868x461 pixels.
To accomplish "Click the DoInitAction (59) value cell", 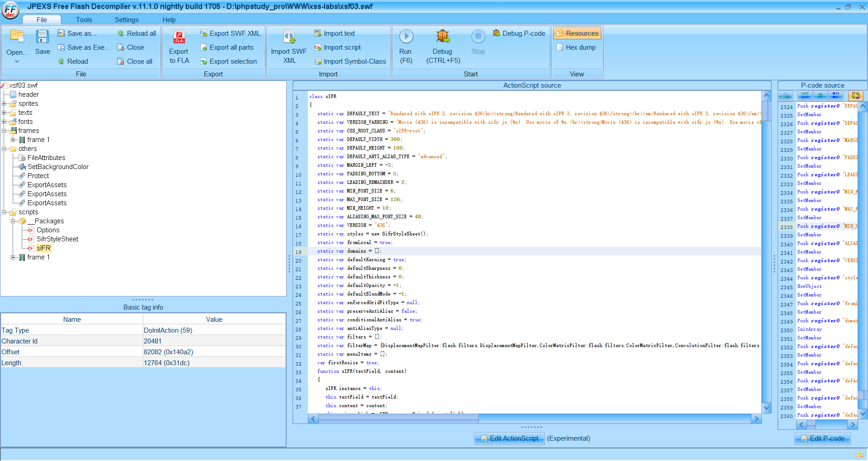I will click(x=214, y=330).
